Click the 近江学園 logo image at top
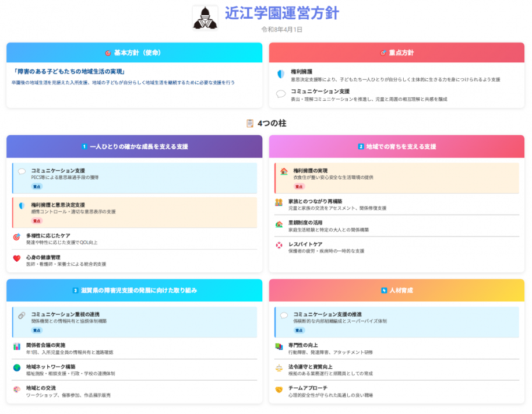 (205, 17)
